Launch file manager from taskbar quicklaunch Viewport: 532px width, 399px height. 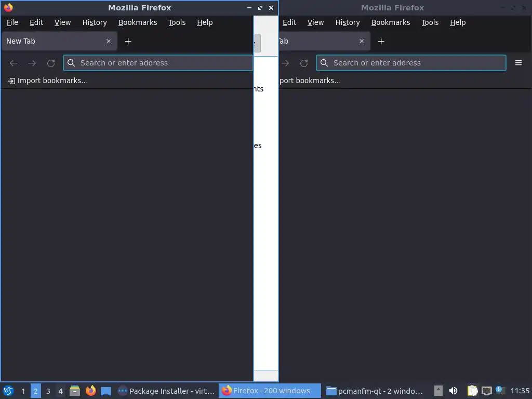pyautogui.click(x=75, y=391)
